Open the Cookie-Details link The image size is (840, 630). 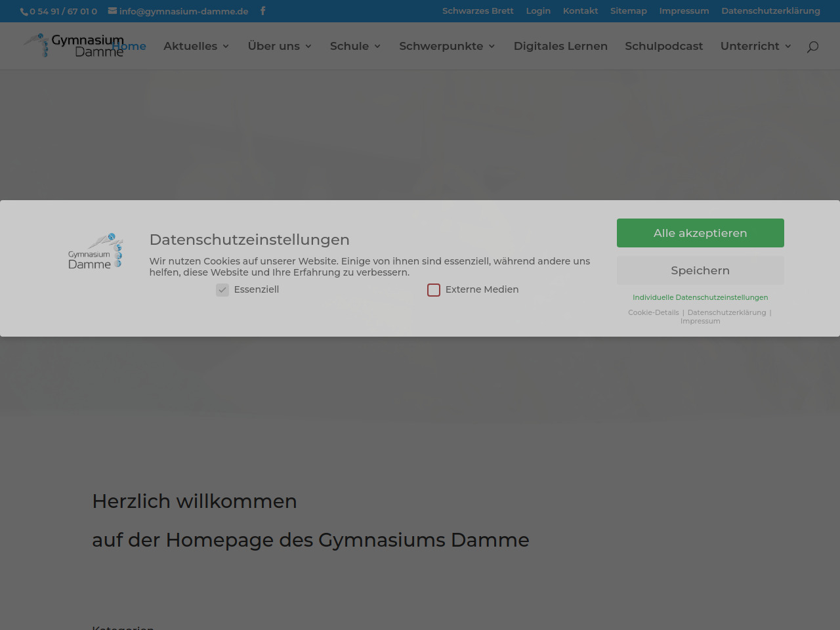tap(653, 312)
